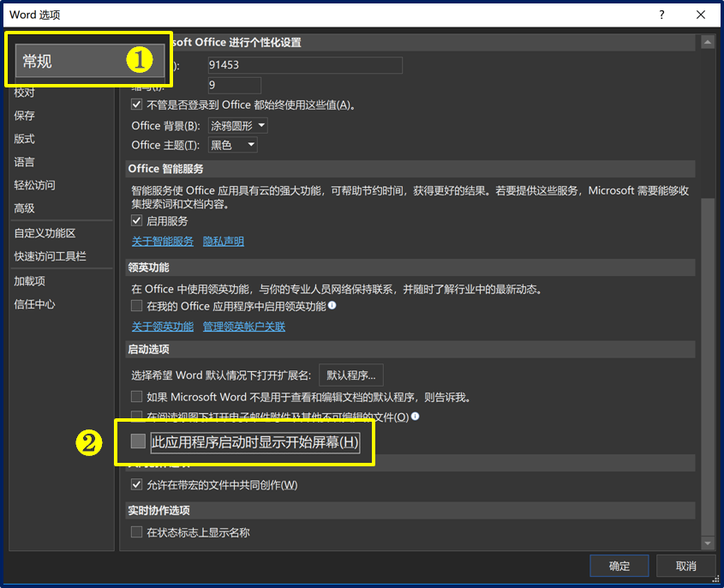Click the info icon beside 领英功能 checkbox

332,305
